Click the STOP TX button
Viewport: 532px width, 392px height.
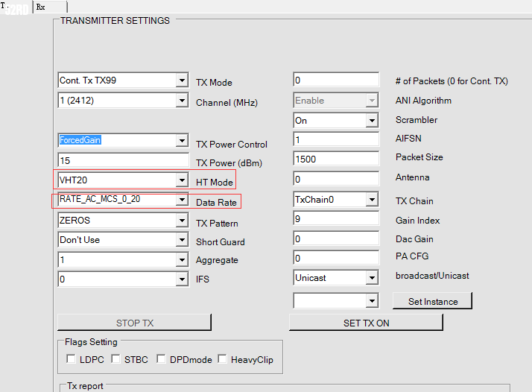point(135,323)
